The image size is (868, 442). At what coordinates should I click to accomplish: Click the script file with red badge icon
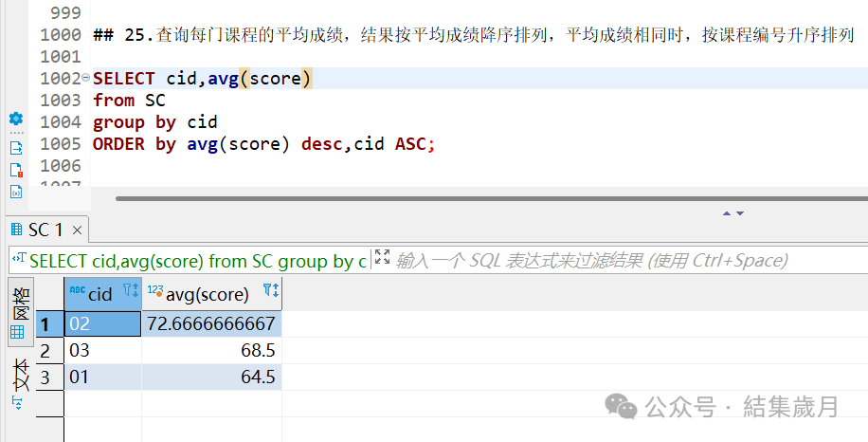[x=16, y=170]
